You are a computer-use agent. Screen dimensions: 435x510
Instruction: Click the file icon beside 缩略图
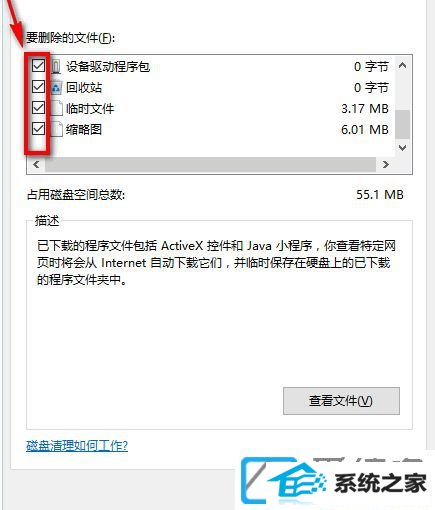click(56, 129)
